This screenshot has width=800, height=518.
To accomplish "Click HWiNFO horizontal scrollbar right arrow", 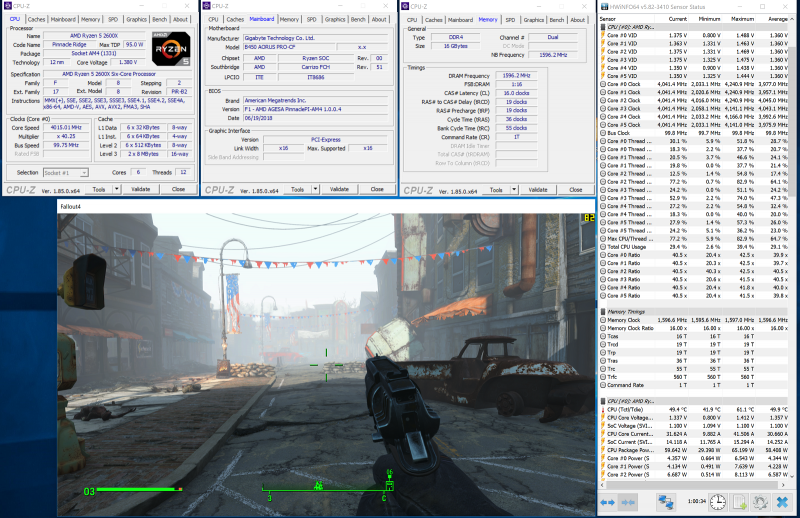I will pyautogui.click(x=784, y=485).
